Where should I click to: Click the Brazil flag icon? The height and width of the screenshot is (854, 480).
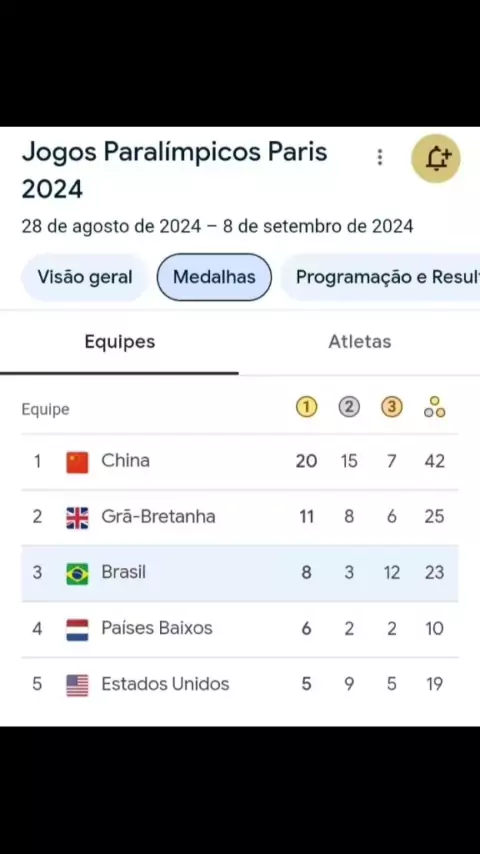pos(77,574)
